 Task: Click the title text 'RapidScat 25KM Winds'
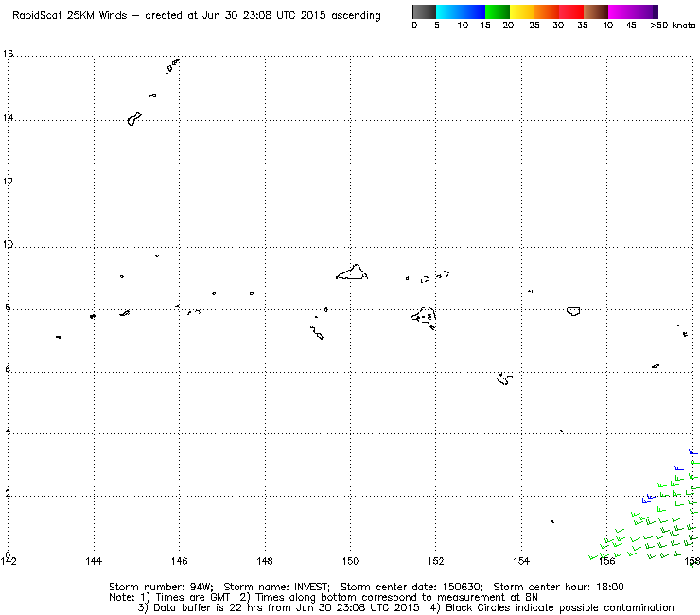pos(70,16)
